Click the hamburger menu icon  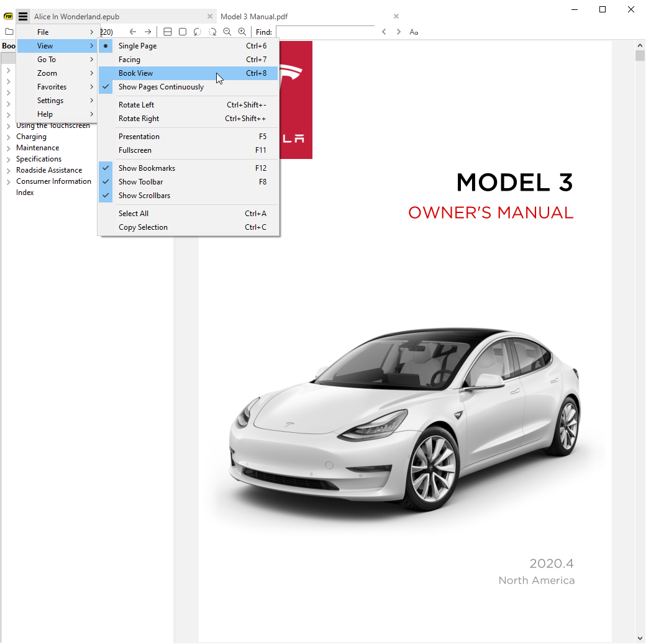[23, 17]
